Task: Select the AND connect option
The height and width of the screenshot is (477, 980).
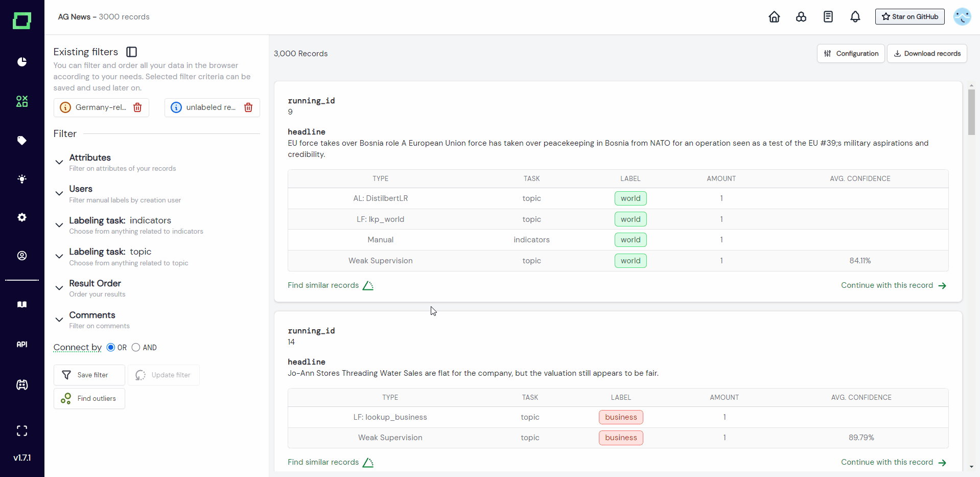Action: [136, 348]
